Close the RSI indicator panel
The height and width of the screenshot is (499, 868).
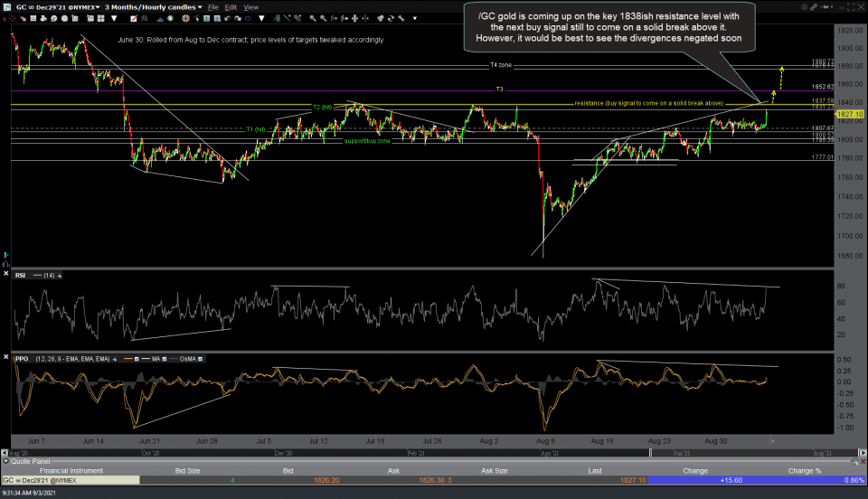6,275
